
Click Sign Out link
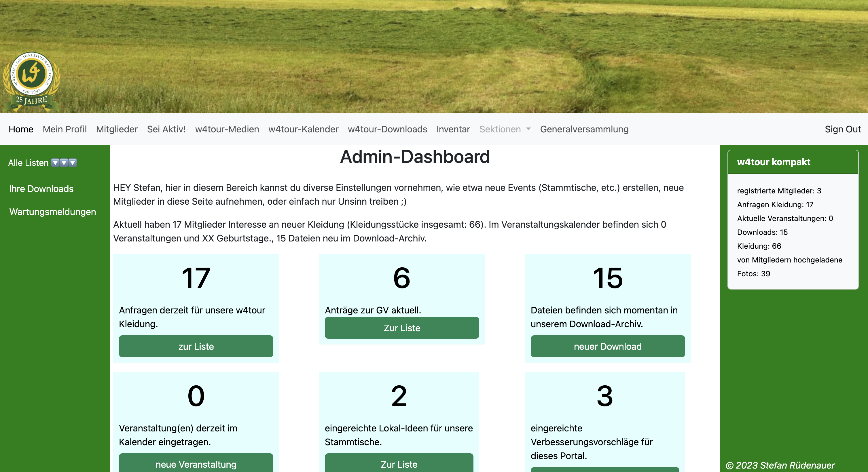pyautogui.click(x=842, y=129)
